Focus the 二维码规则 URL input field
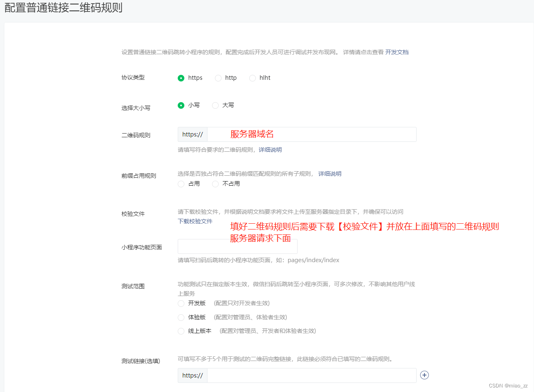 click(312, 134)
